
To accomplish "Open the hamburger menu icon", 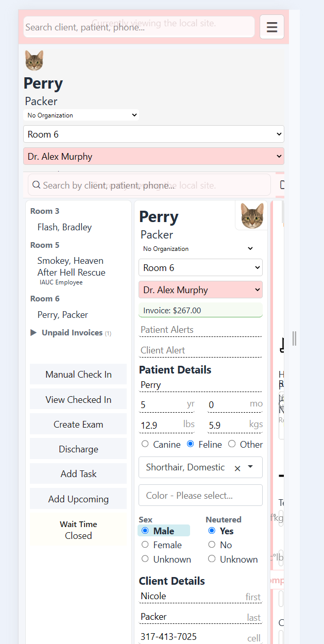I will pyautogui.click(x=272, y=27).
